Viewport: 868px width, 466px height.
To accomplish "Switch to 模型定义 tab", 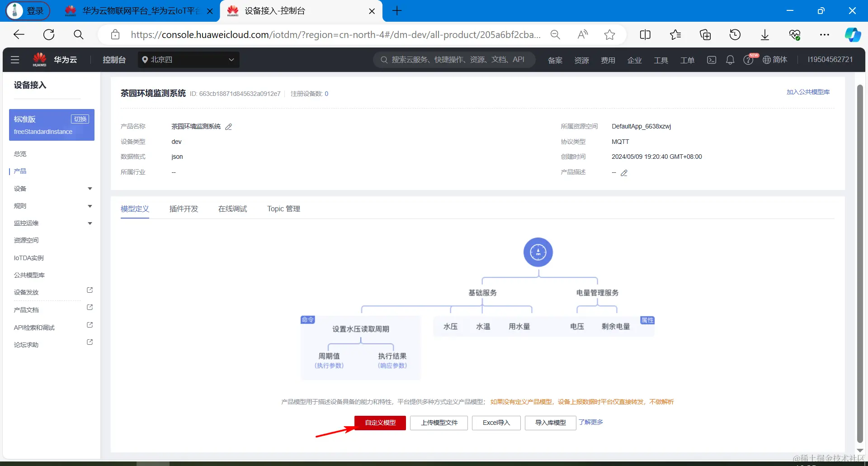I will coord(135,209).
